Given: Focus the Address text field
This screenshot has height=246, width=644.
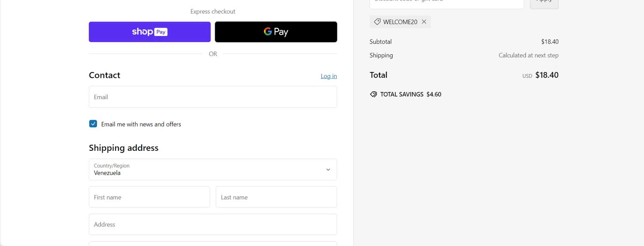Looking at the screenshot, I should 213,225.
